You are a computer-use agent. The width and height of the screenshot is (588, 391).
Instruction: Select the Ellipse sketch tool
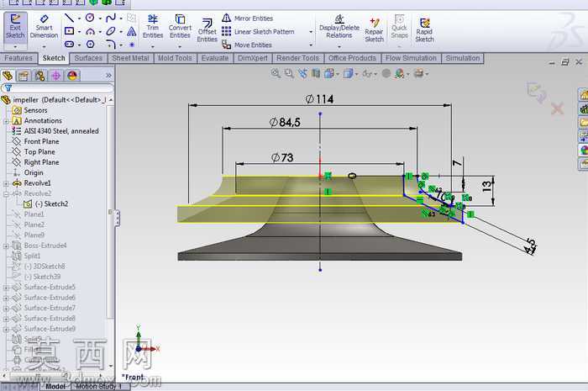111,31
